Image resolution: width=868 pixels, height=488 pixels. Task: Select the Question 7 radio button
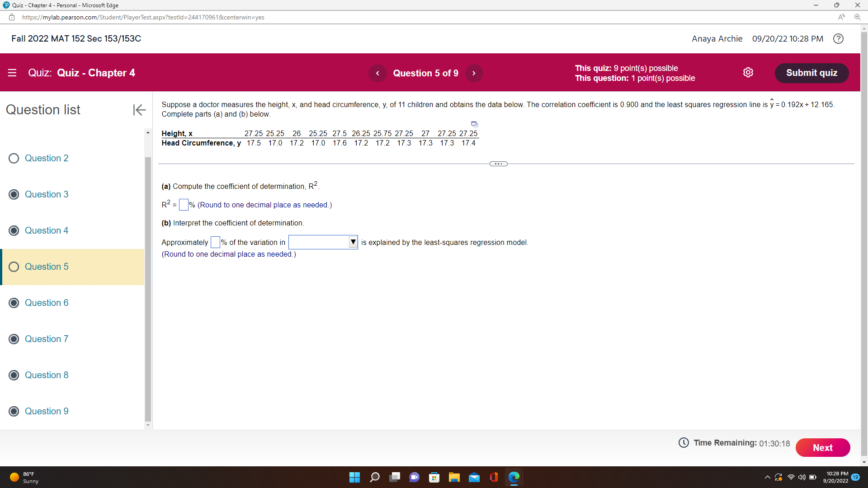(x=14, y=339)
